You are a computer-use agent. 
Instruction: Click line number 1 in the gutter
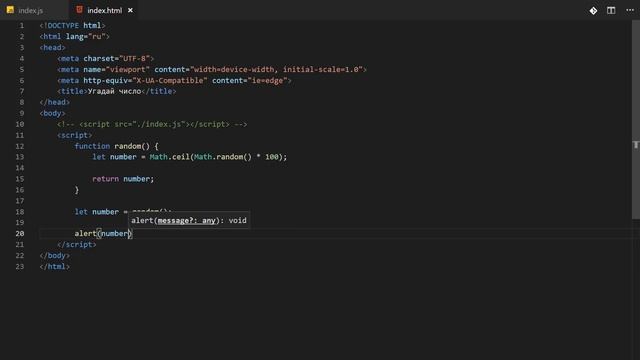pyautogui.click(x=22, y=26)
